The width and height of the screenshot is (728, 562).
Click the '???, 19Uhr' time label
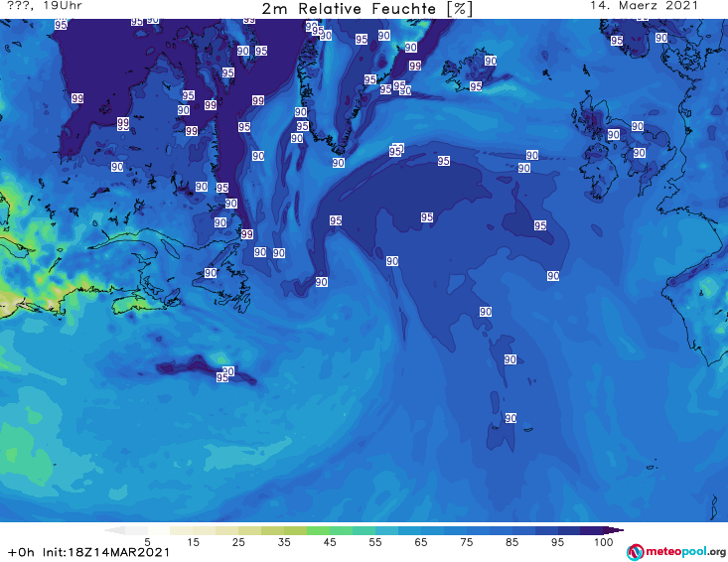[45, 6]
